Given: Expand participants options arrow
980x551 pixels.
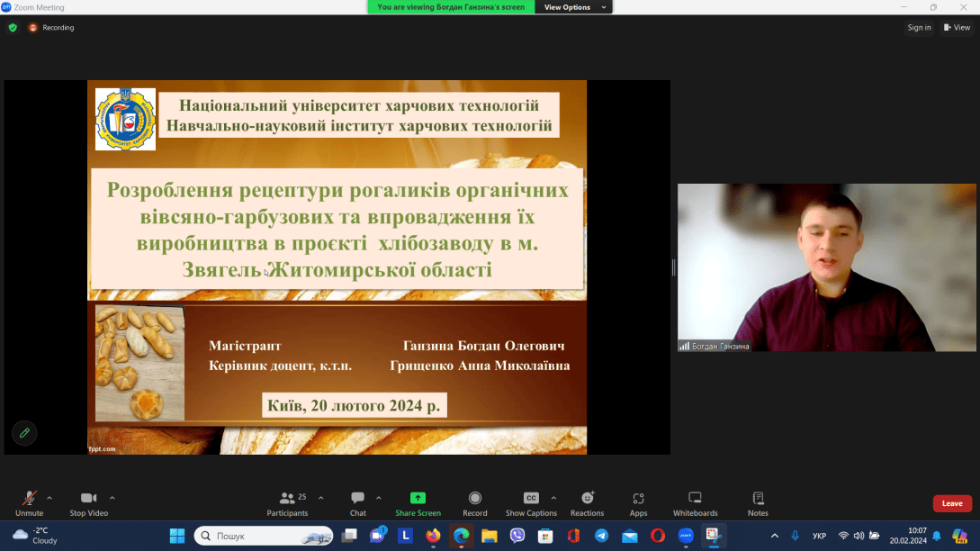Looking at the screenshot, I should [320, 499].
